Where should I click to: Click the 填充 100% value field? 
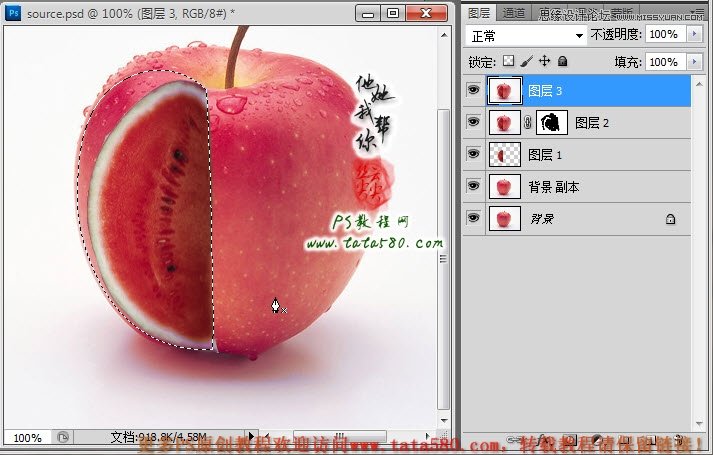pyautogui.click(x=666, y=61)
